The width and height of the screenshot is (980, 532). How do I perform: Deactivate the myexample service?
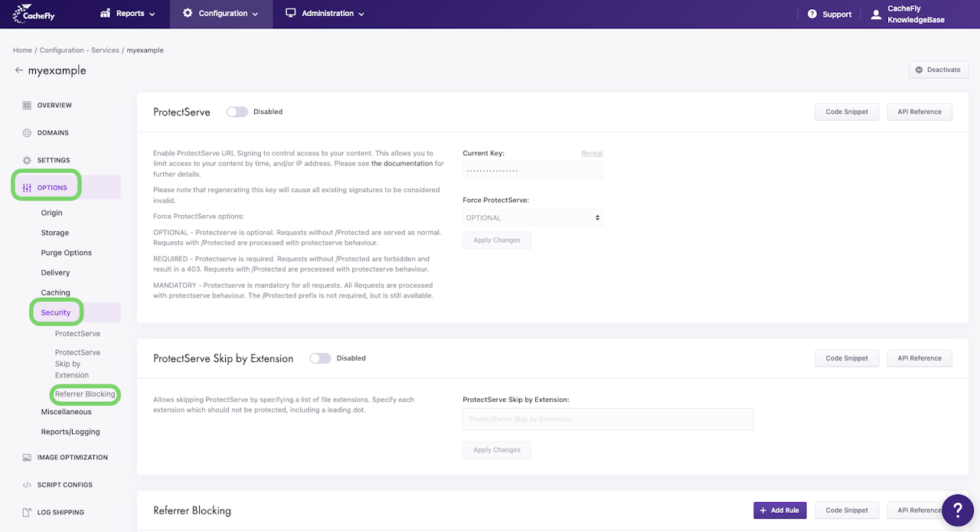[939, 70]
